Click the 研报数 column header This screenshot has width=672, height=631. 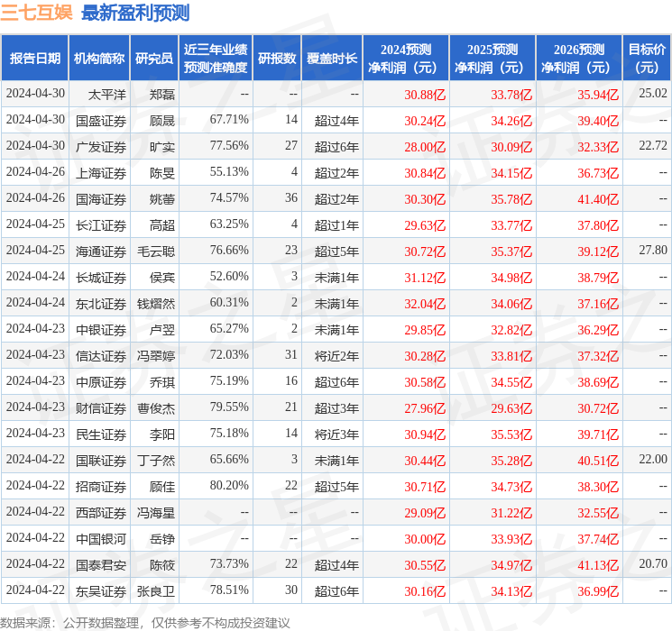[277, 59]
